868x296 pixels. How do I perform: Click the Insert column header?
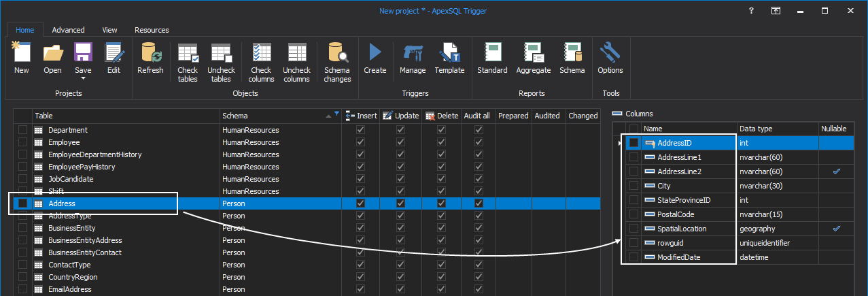pyautogui.click(x=361, y=116)
